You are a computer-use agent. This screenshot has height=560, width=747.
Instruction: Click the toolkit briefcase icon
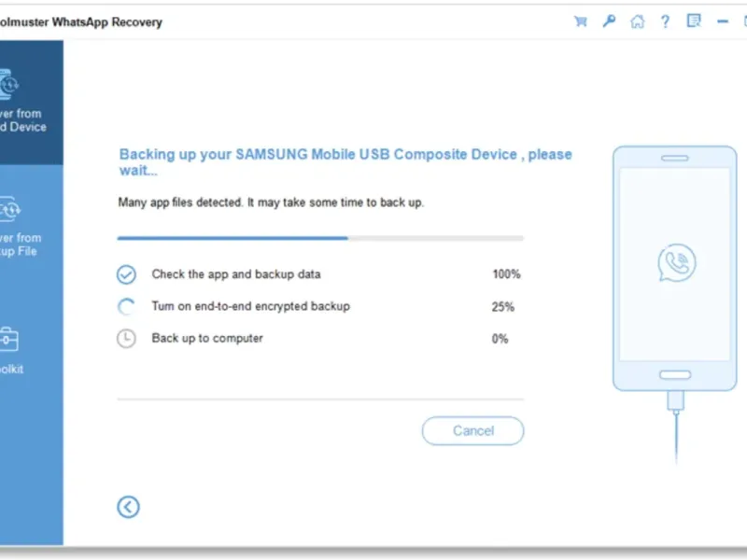[9, 340]
